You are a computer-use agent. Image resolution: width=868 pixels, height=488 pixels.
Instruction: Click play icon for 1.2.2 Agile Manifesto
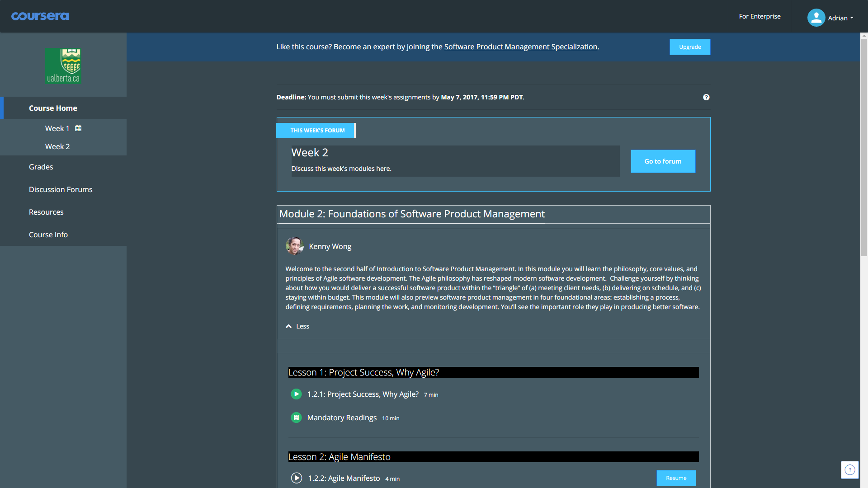click(x=297, y=478)
